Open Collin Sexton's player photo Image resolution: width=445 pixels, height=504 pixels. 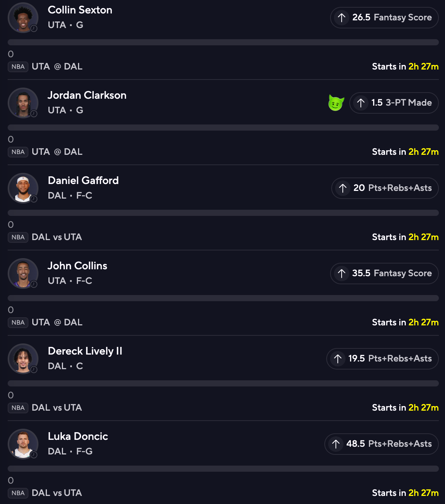(x=23, y=18)
